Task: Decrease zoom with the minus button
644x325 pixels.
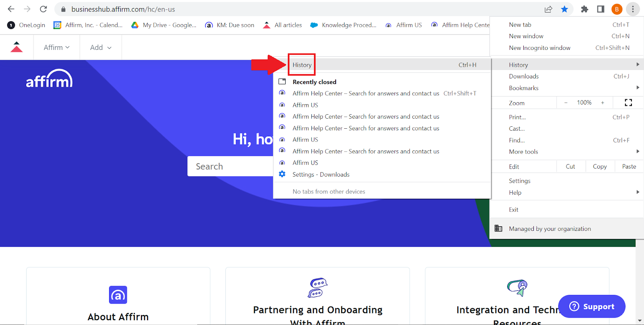Action: (566, 103)
